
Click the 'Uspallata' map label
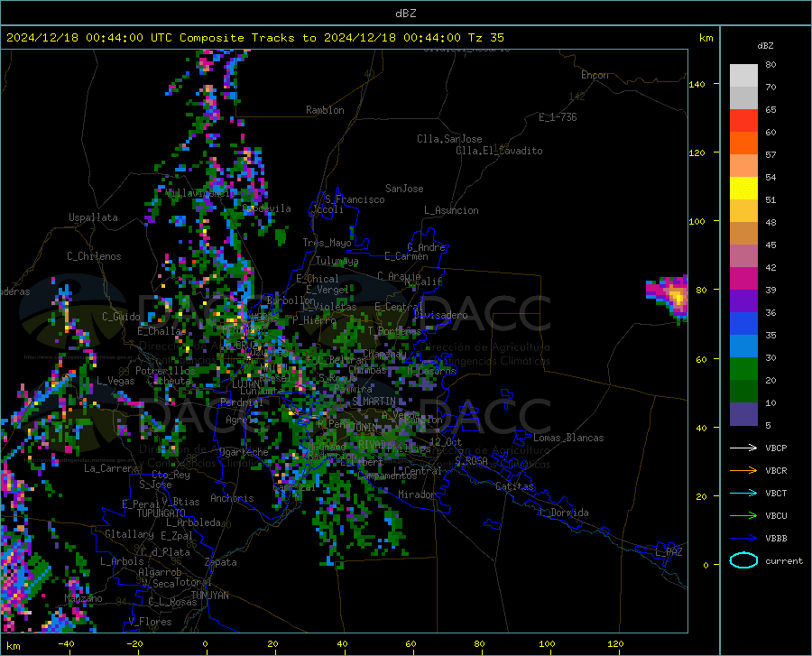[x=93, y=217]
